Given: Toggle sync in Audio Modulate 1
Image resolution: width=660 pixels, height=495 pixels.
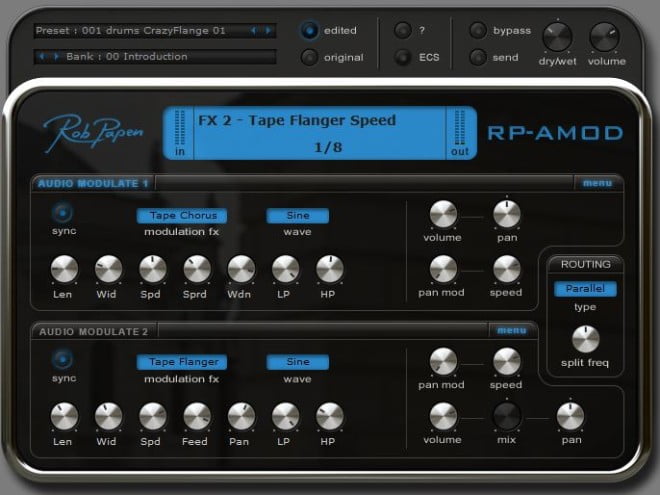Looking at the screenshot, I should (x=63, y=213).
